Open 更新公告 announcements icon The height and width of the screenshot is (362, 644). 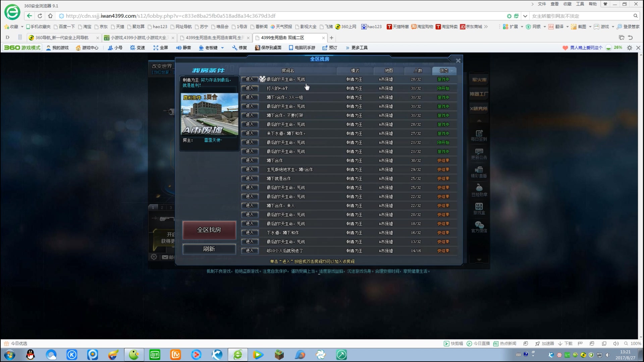(x=479, y=154)
